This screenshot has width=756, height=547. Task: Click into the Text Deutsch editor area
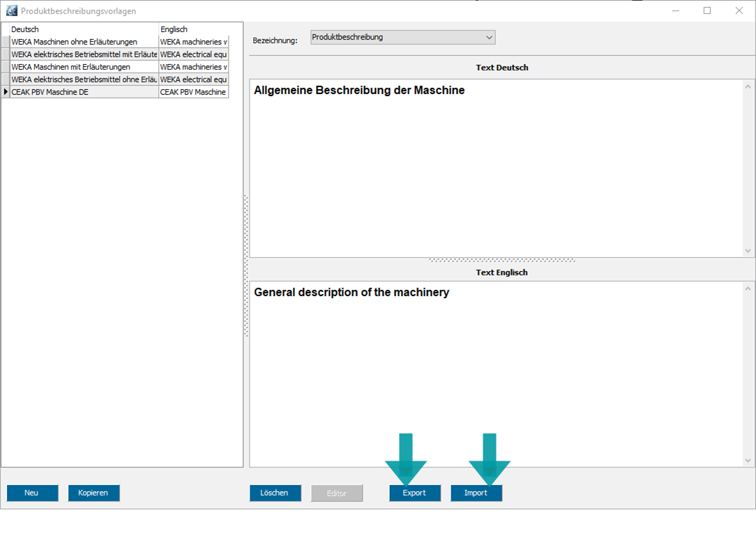coord(495,174)
